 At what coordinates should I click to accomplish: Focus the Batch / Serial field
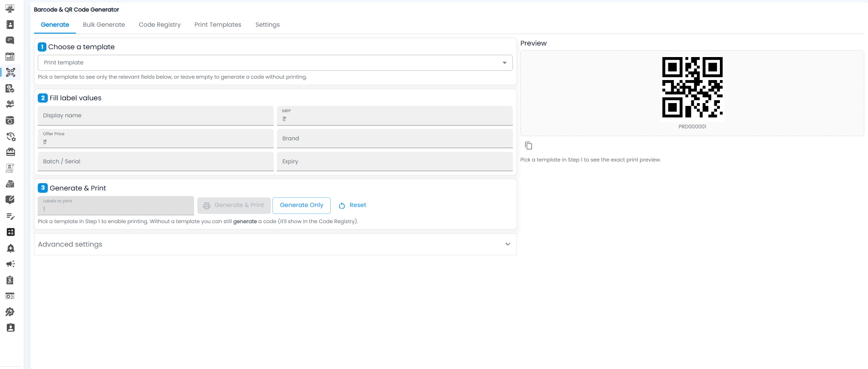[x=155, y=161]
